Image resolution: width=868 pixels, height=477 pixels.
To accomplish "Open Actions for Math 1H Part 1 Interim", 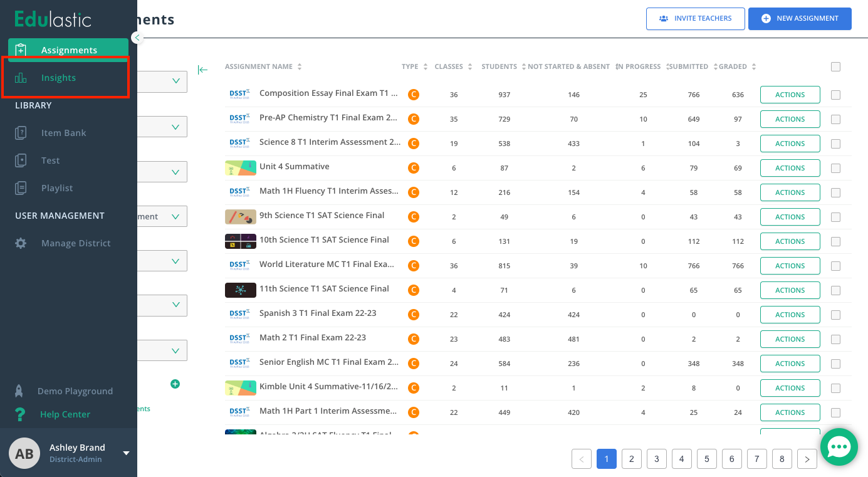I will coord(790,412).
